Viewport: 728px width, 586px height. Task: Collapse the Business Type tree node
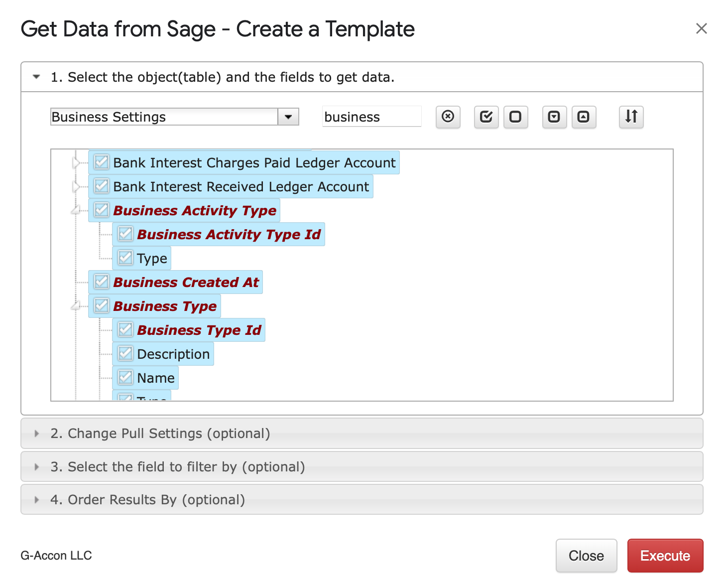pyautogui.click(x=76, y=306)
